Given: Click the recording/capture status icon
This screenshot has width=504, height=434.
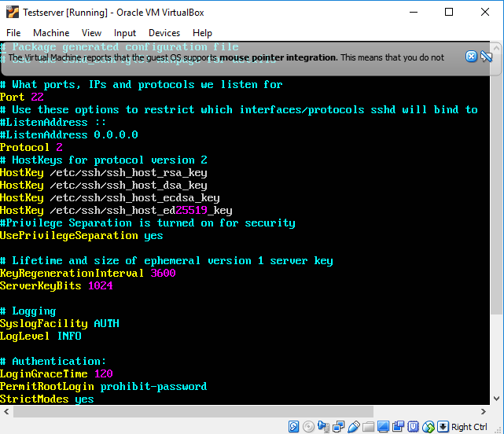Looking at the screenshot, I should click(x=398, y=427).
